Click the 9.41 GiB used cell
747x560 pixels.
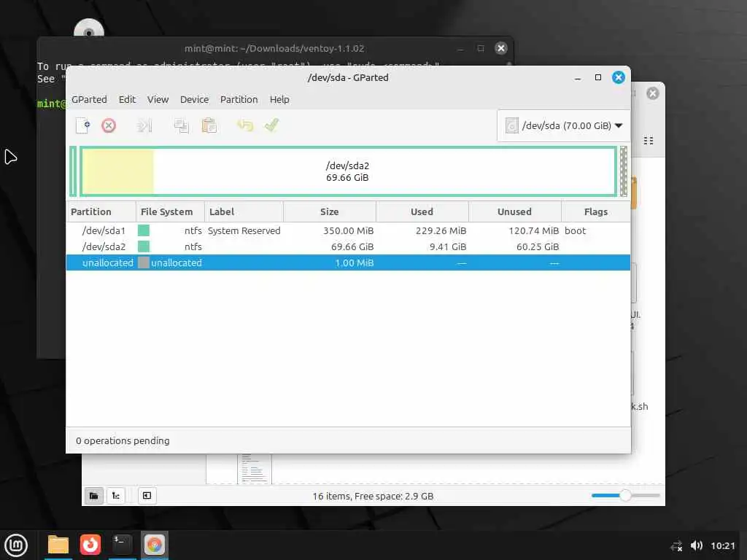pos(448,246)
